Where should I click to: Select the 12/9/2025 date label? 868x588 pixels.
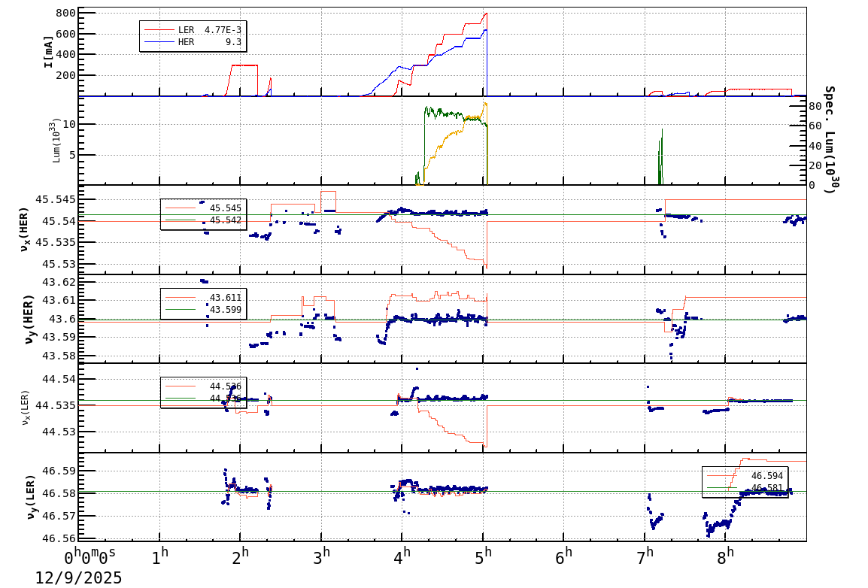[x=78, y=577]
